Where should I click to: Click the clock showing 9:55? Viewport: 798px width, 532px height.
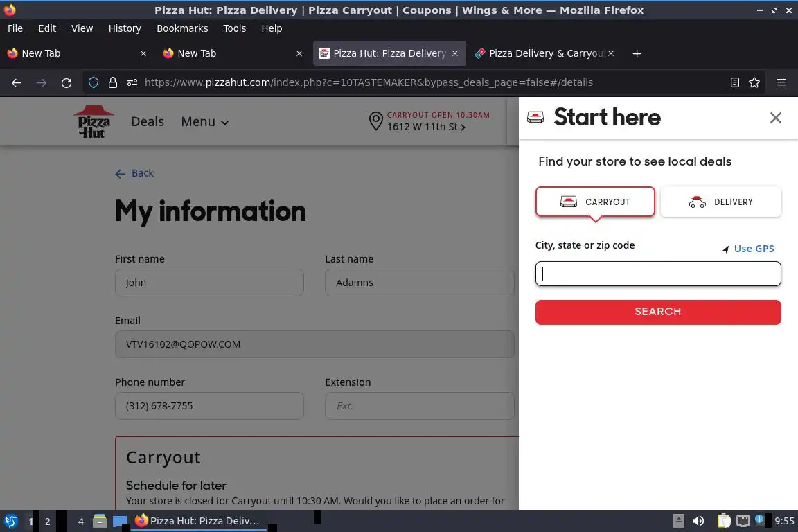pos(784,521)
